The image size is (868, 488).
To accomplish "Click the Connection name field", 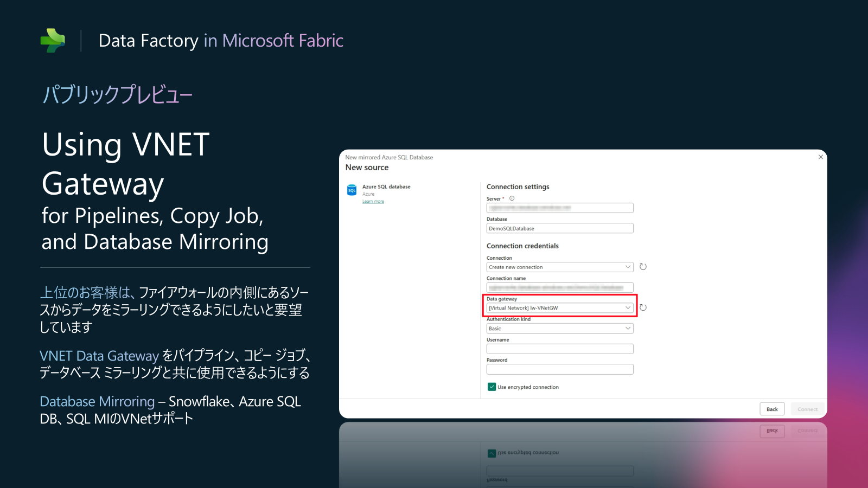I will pyautogui.click(x=560, y=287).
